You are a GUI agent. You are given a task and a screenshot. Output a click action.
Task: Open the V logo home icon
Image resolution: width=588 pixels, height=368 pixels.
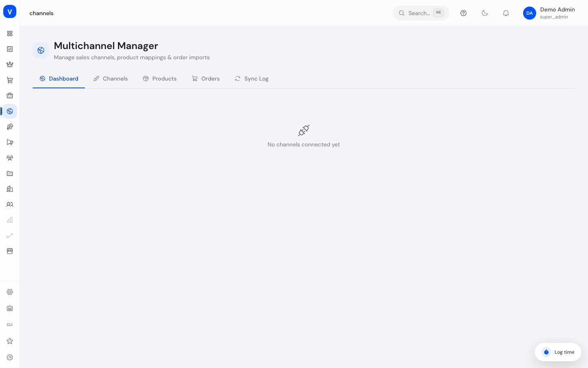coord(10,11)
